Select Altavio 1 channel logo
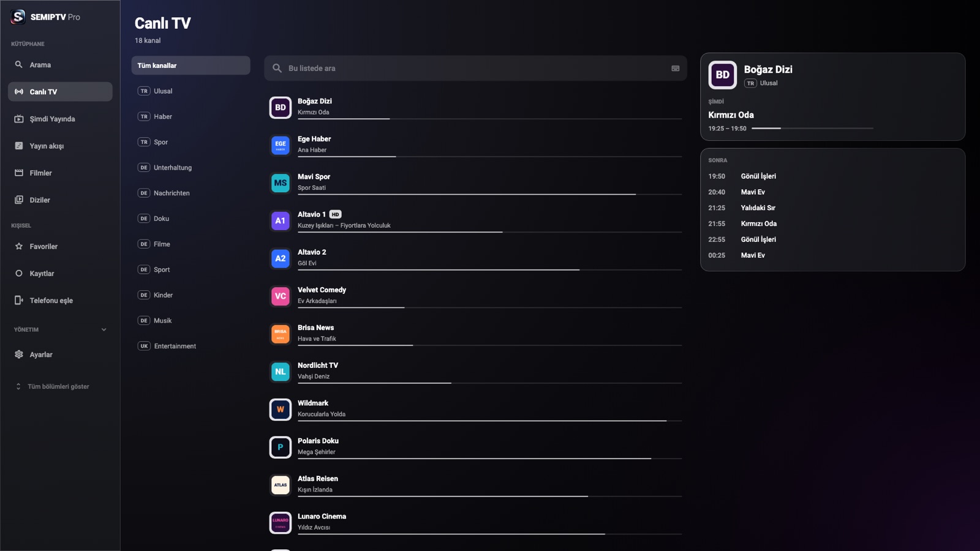Image resolution: width=980 pixels, height=551 pixels. click(x=281, y=221)
